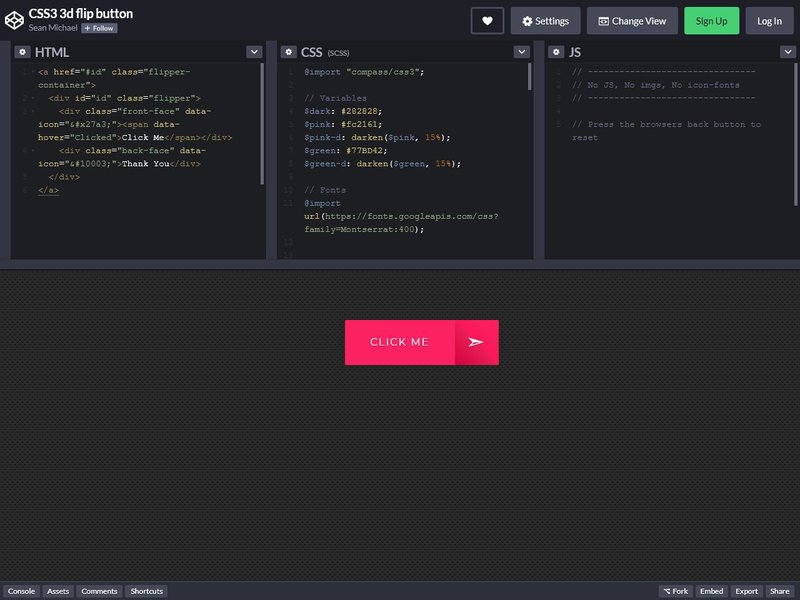Click the Share button
The width and height of the screenshot is (800, 600).
point(780,591)
